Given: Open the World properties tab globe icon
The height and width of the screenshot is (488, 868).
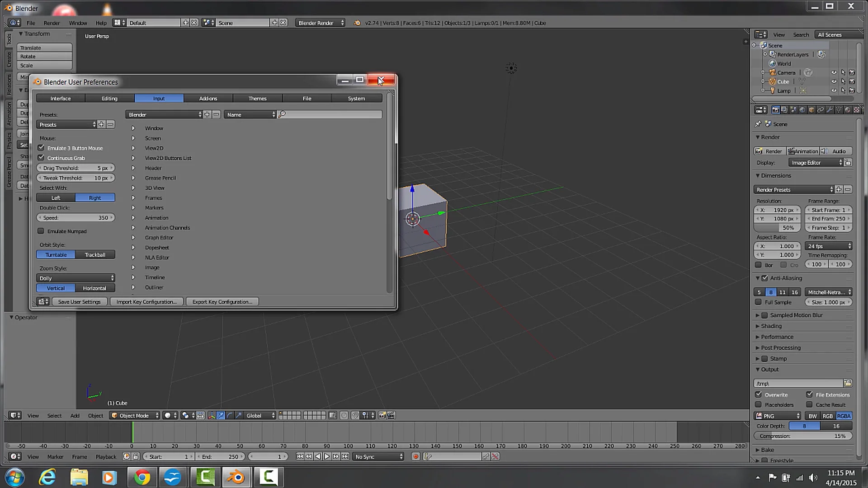Looking at the screenshot, I should [803, 110].
